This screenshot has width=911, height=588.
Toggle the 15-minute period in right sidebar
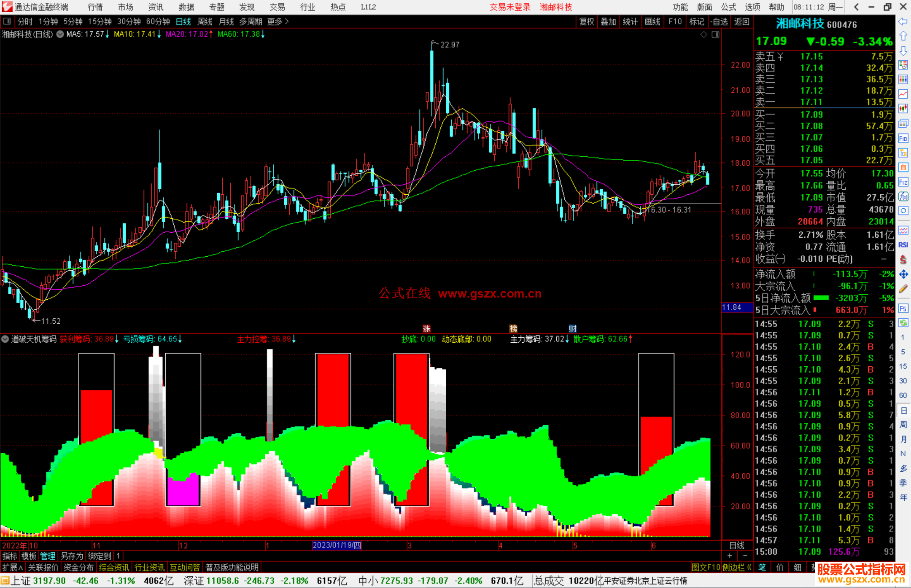coord(903,366)
